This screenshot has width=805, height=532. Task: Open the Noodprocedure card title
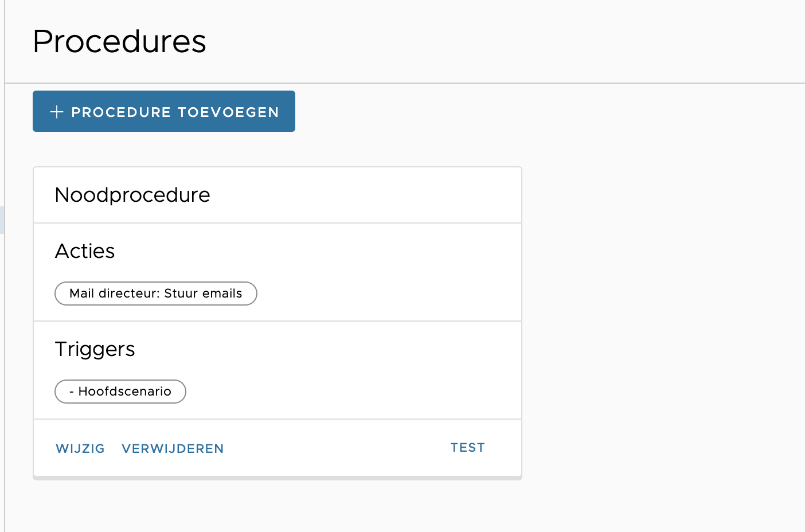point(132,195)
